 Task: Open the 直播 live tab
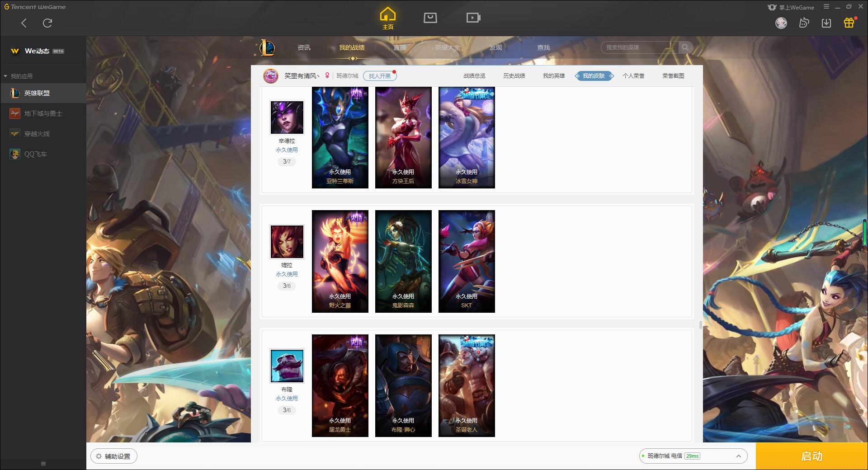(x=400, y=47)
